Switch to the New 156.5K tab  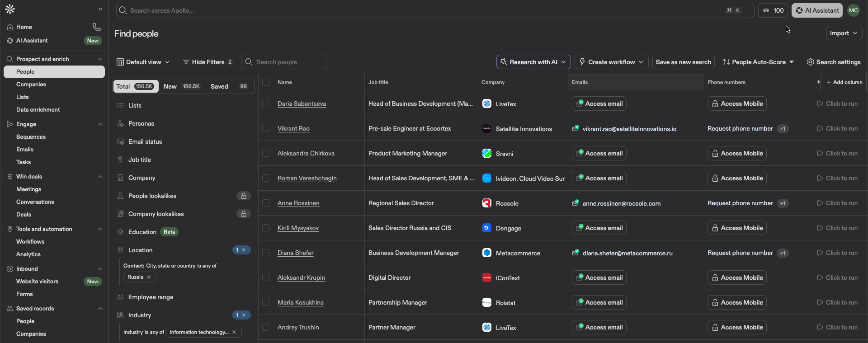pyautogui.click(x=182, y=86)
